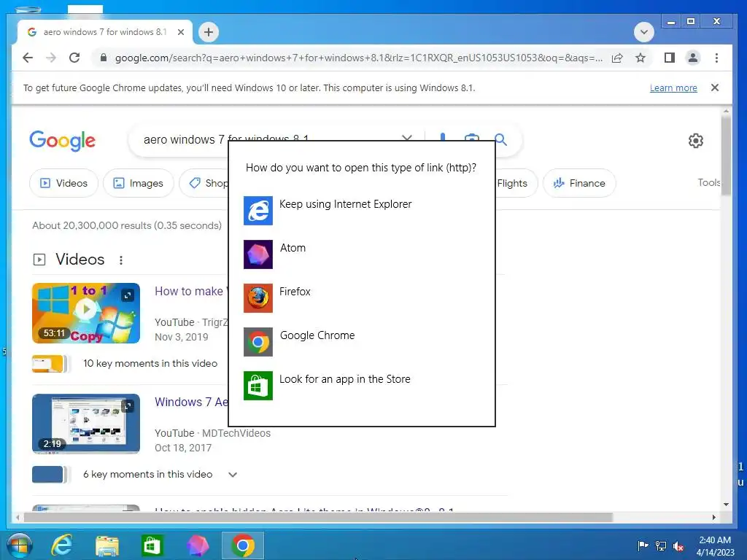This screenshot has width=747, height=560.
Task: Click the horizontal page scrollbar
Action: (318, 517)
